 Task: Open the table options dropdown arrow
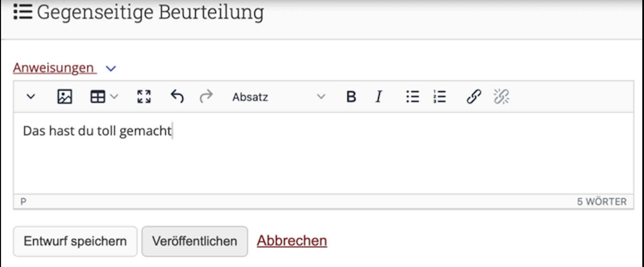[x=115, y=97]
